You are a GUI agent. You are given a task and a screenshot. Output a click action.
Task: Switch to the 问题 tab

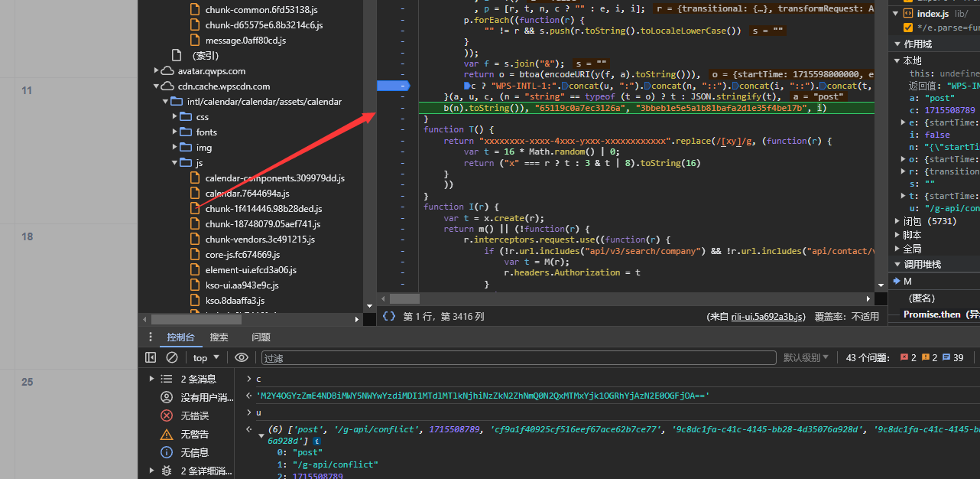(x=261, y=337)
